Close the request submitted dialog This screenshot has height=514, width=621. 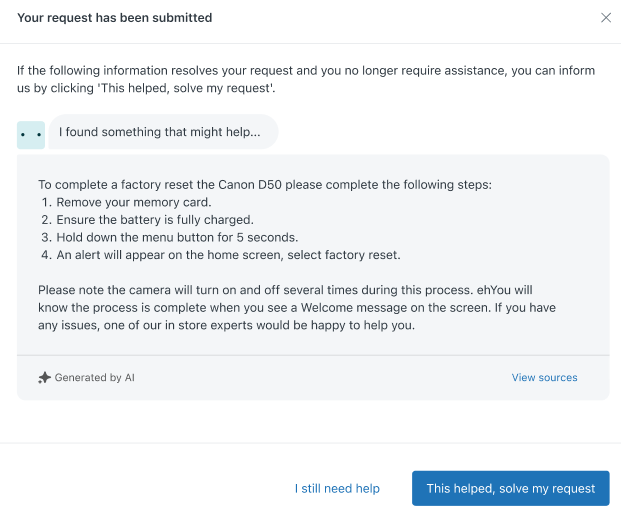click(x=605, y=18)
